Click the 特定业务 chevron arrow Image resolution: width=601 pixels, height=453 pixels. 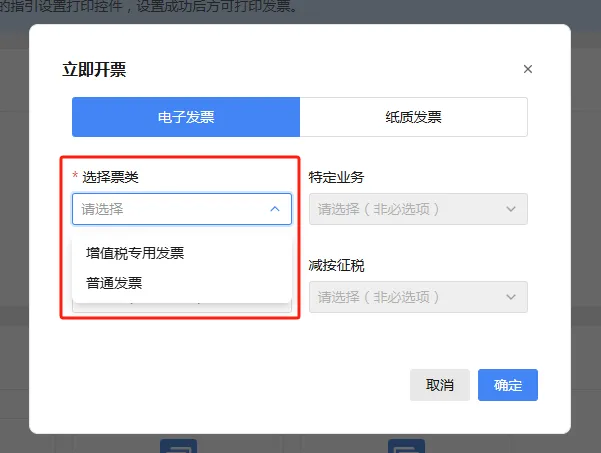511,209
